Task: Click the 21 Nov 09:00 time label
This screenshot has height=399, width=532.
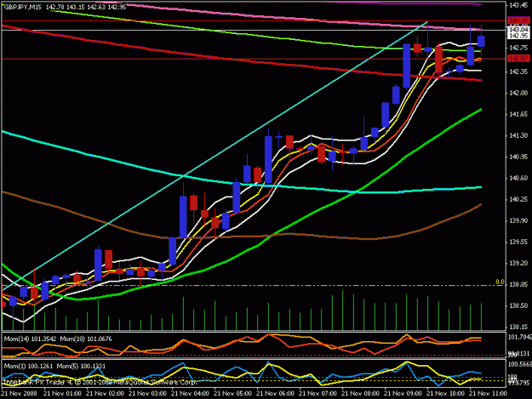Action: tap(403, 394)
